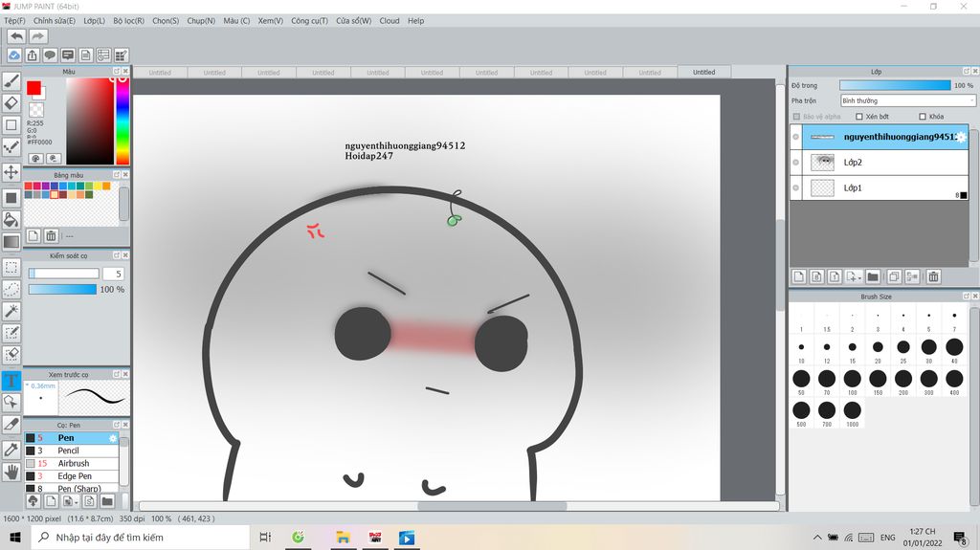980x550 pixels.
Task: Delete layer using trash icon in layer panel
Action: [933, 277]
